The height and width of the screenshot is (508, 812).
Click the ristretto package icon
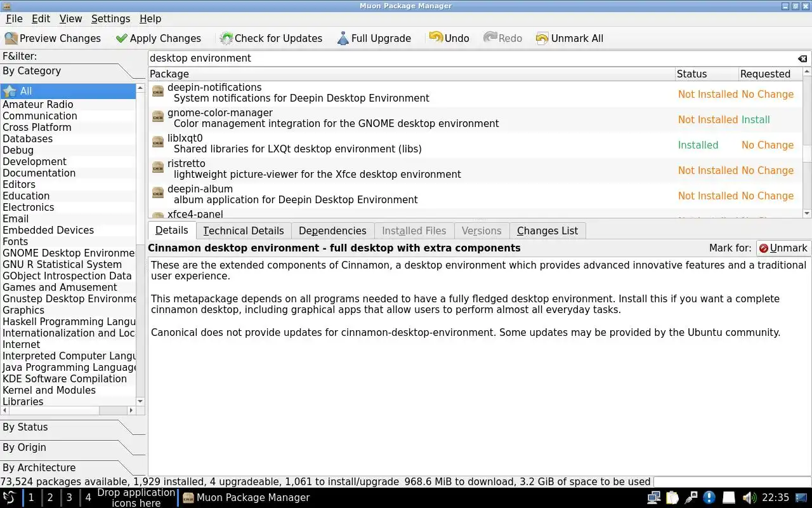(x=158, y=168)
